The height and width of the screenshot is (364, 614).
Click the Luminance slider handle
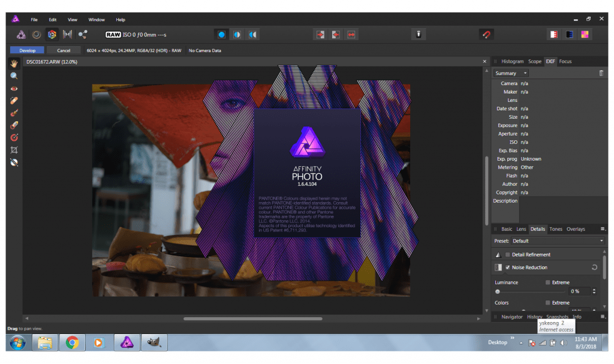[497, 291]
